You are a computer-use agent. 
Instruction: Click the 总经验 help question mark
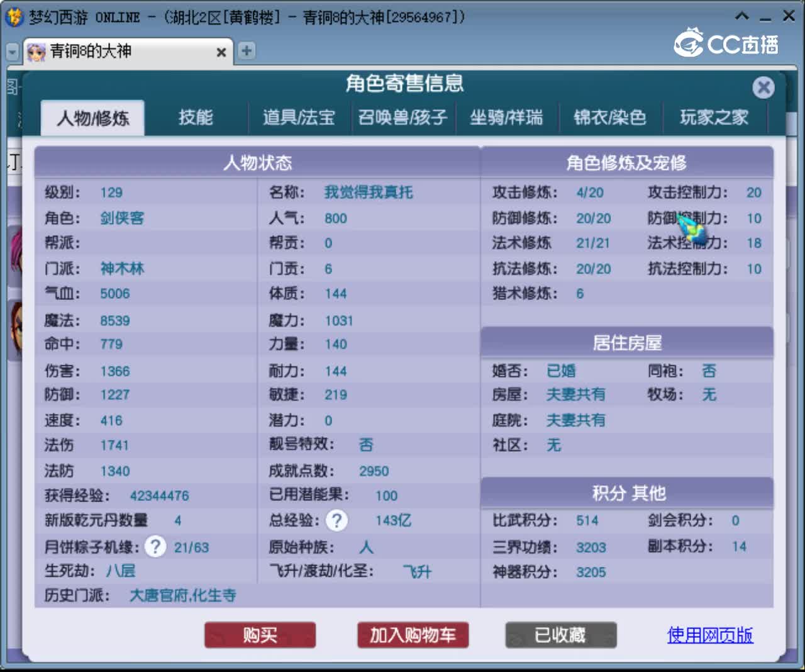(x=337, y=520)
